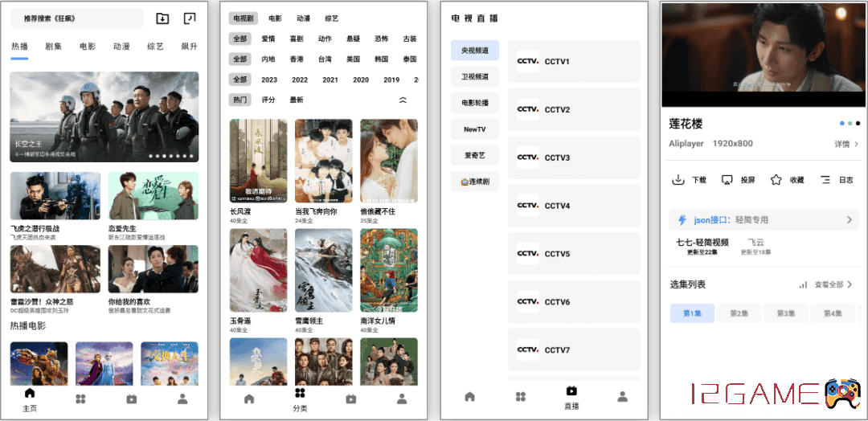This screenshot has height=421, width=868.
Task: Select the 悬疑 genre filter
Action: click(x=353, y=39)
